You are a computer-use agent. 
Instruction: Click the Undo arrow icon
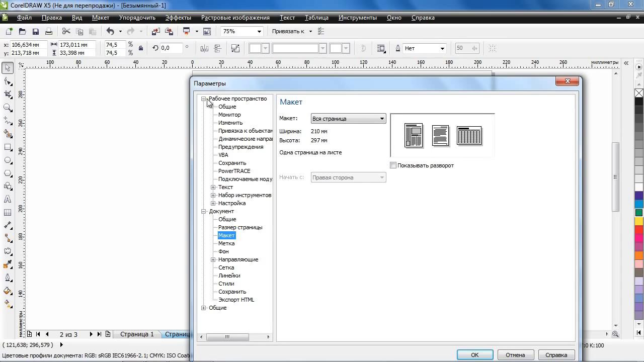[110, 32]
